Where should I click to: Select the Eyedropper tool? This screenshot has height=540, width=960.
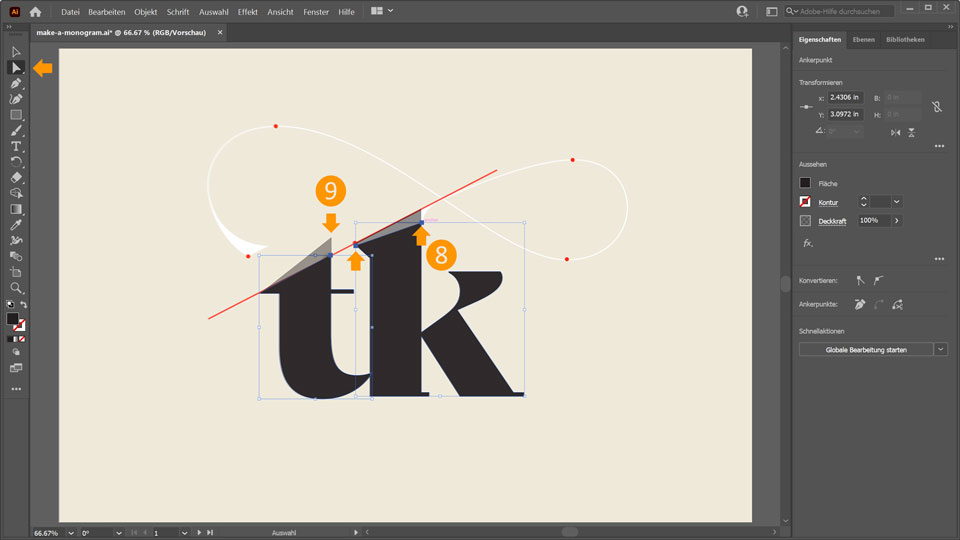16,225
